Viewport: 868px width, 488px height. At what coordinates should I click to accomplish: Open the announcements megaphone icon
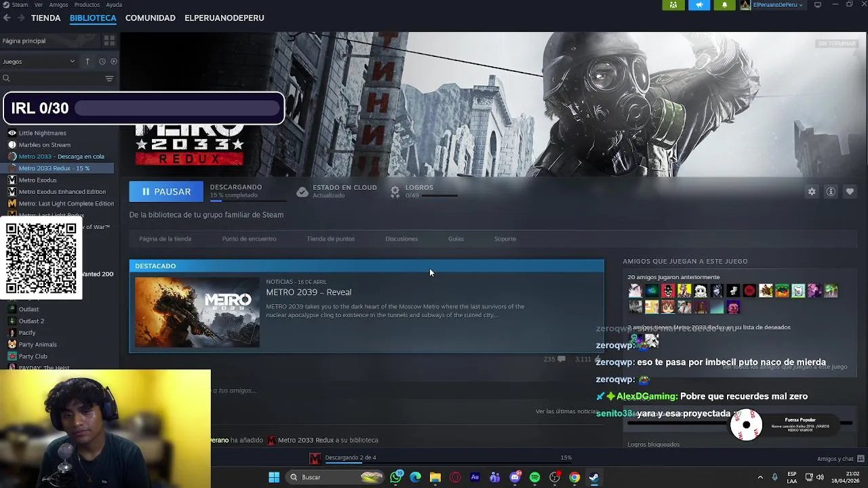(698, 5)
